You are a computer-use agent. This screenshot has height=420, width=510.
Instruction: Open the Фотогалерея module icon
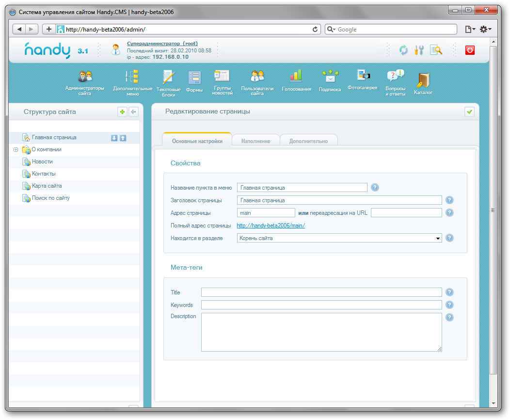[363, 75]
